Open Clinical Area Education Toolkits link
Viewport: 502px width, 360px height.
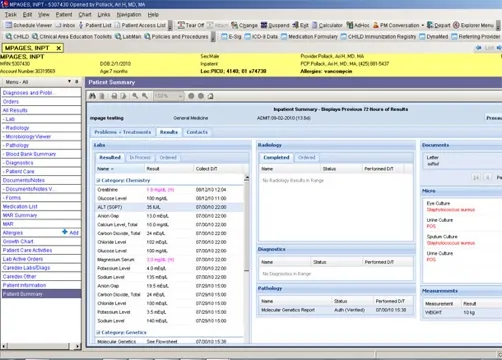click(72, 37)
